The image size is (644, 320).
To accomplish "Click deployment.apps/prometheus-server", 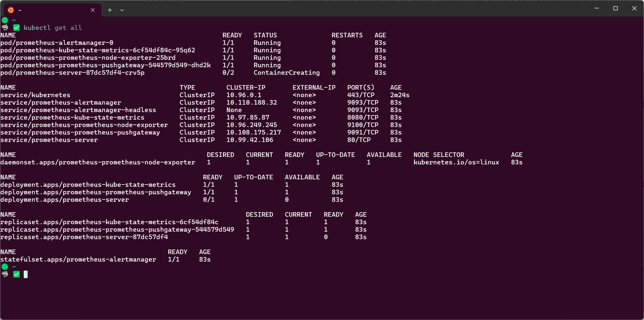I will pyautogui.click(x=65, y=199).
